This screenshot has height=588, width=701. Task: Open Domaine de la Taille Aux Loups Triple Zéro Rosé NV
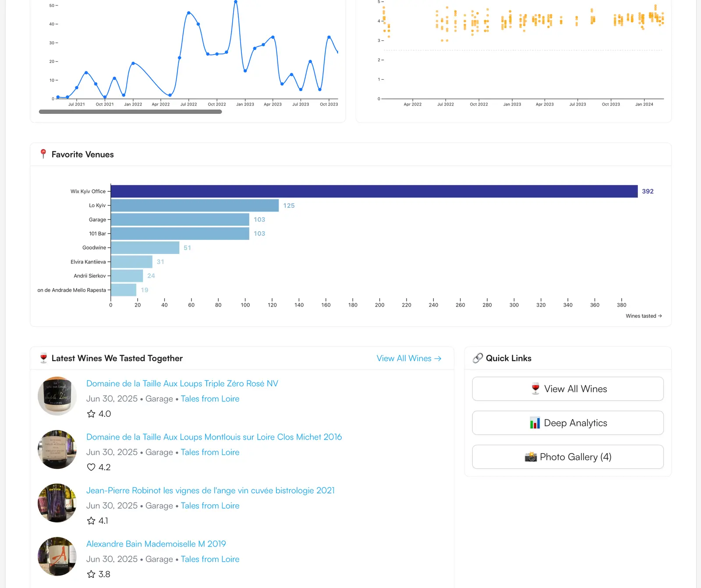(182, 384)
